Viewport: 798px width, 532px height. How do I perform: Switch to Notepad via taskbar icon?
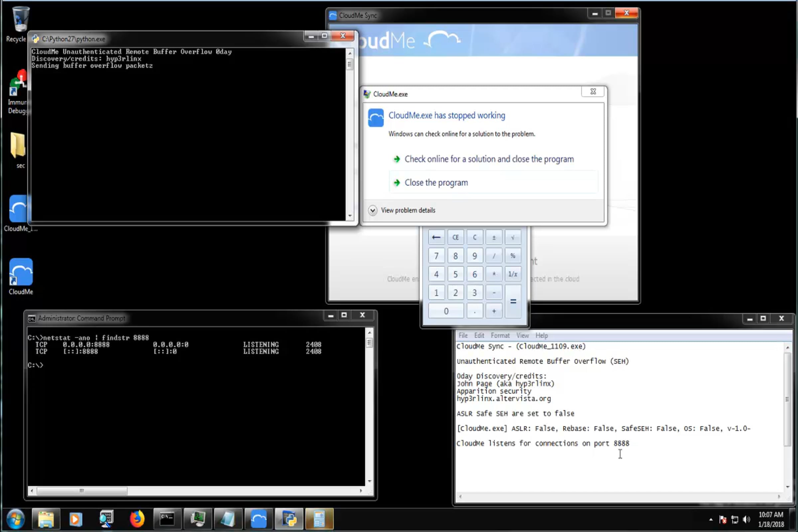tap(228, 519)
